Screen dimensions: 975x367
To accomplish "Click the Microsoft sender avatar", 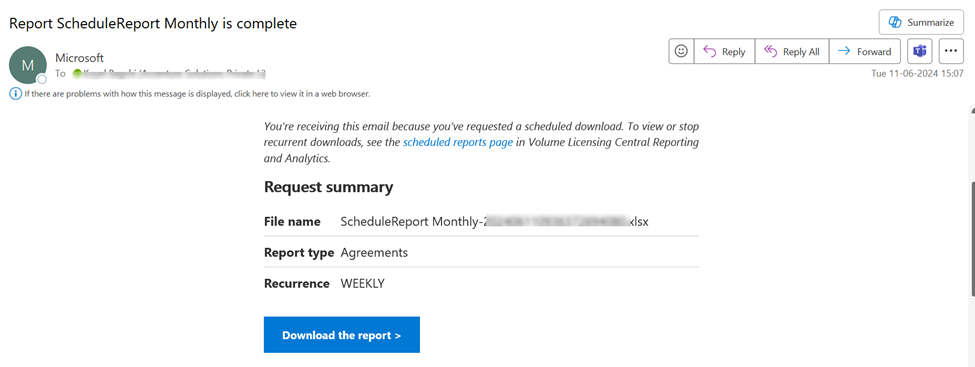I will click(28, 65).
